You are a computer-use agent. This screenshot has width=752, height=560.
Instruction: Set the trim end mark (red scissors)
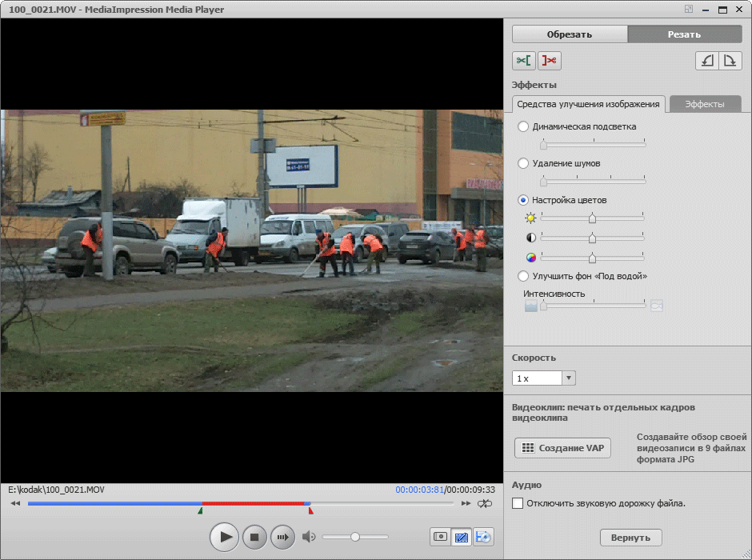[x=549, y=61]
